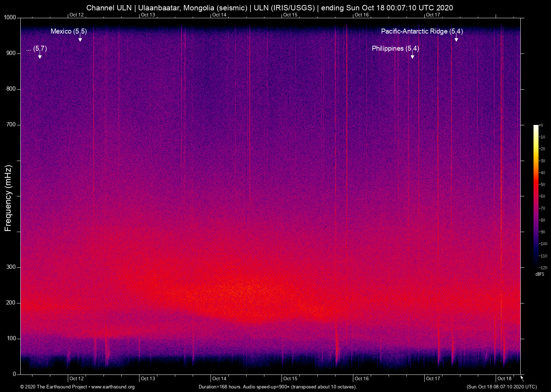Click the Duration=168 hours footer text
This screenshot has height=392, width=551.
(x=220, y=387)
